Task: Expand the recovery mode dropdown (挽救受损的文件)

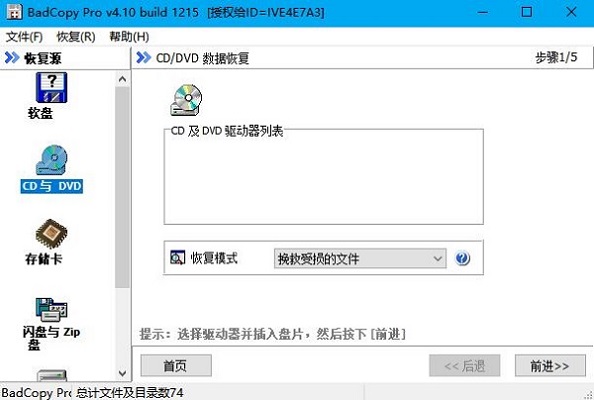Action: click(360, 258)
